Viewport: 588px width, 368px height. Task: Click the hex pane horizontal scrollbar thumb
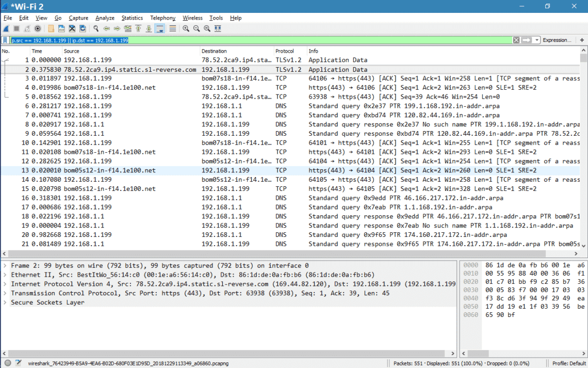click(478, 354)
